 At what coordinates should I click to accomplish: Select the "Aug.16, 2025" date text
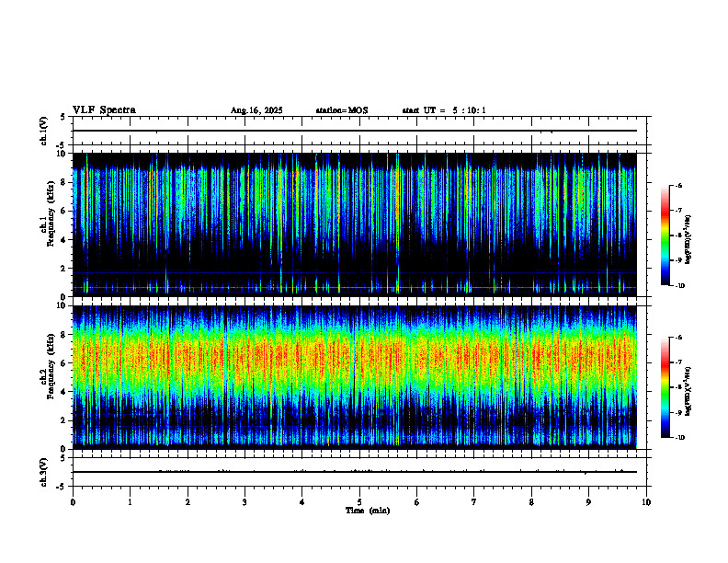pyautogui.click(x=256, y=110)
